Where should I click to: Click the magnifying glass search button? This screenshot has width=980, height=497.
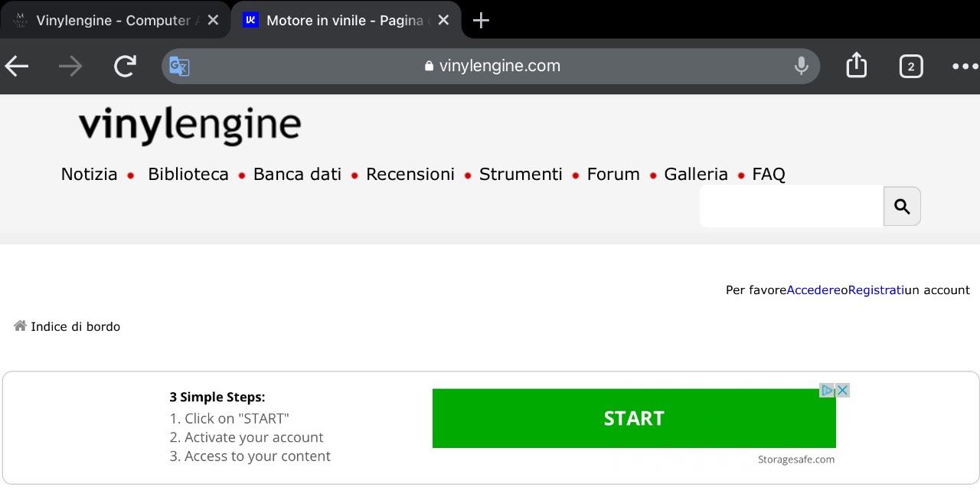tap(902, 206)
